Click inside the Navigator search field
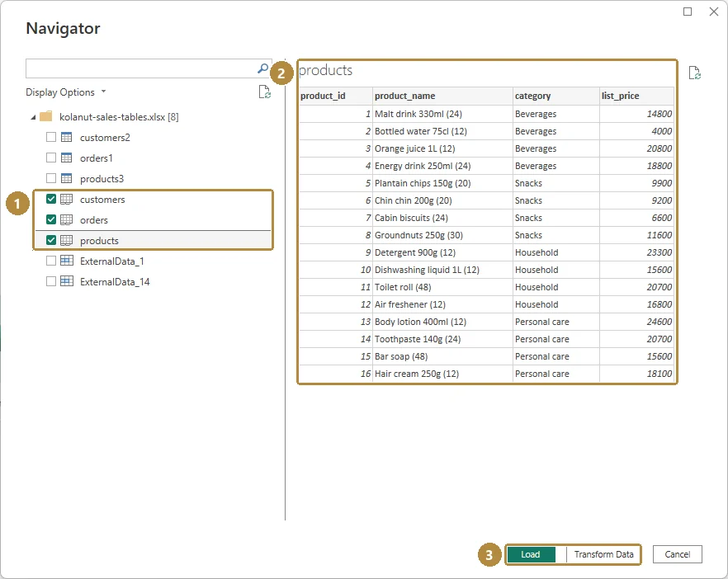 [x=141, y=68]
